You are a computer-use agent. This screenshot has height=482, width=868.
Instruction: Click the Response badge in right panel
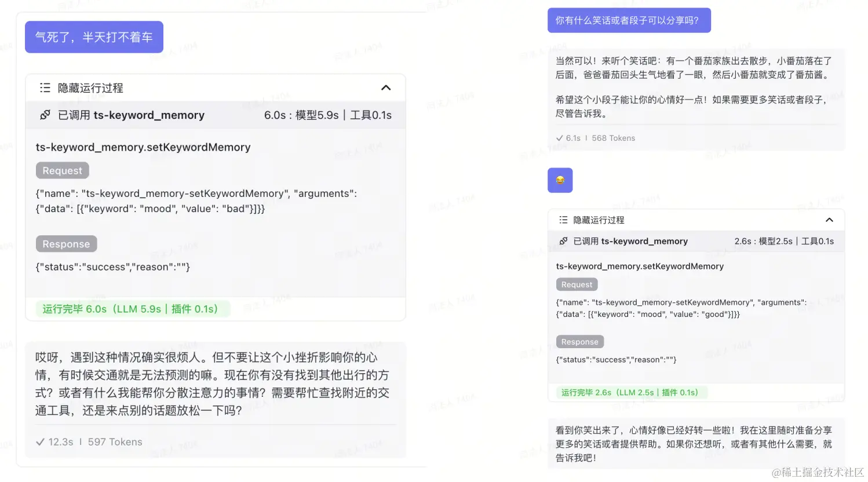579,341
